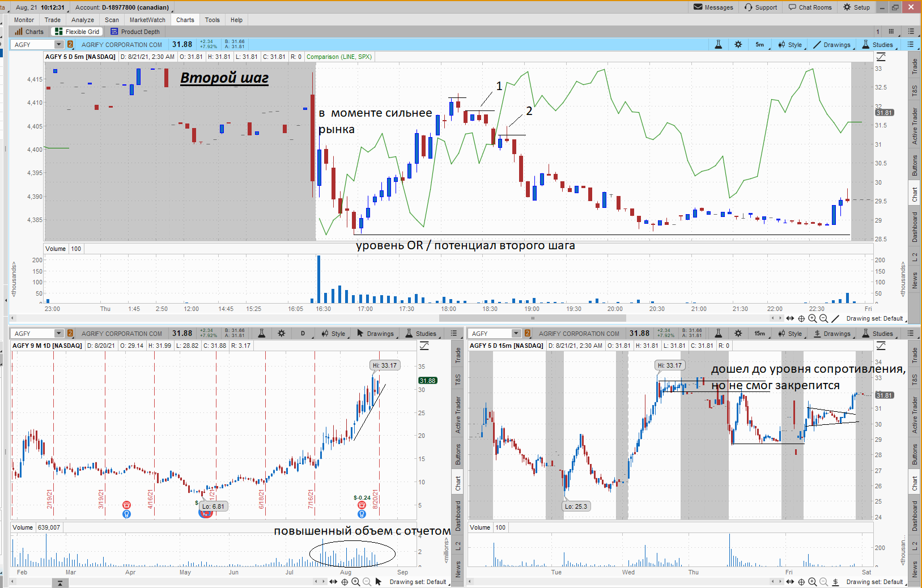Click Comparison (LINE, SPX) study label
The width and height of the screenshot is (922, 588).
(x=339, y=57)
